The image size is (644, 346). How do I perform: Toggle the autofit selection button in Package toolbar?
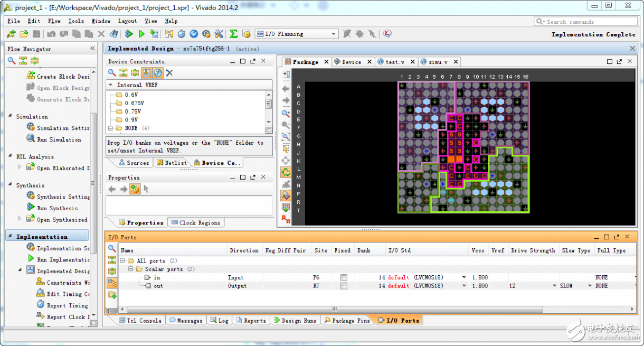286,172
